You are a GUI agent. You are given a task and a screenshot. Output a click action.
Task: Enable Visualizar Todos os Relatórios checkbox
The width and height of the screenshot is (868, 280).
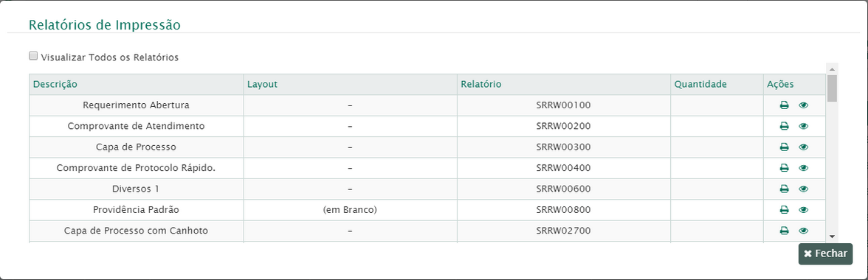pyautogui.click(x=33, y=56)
